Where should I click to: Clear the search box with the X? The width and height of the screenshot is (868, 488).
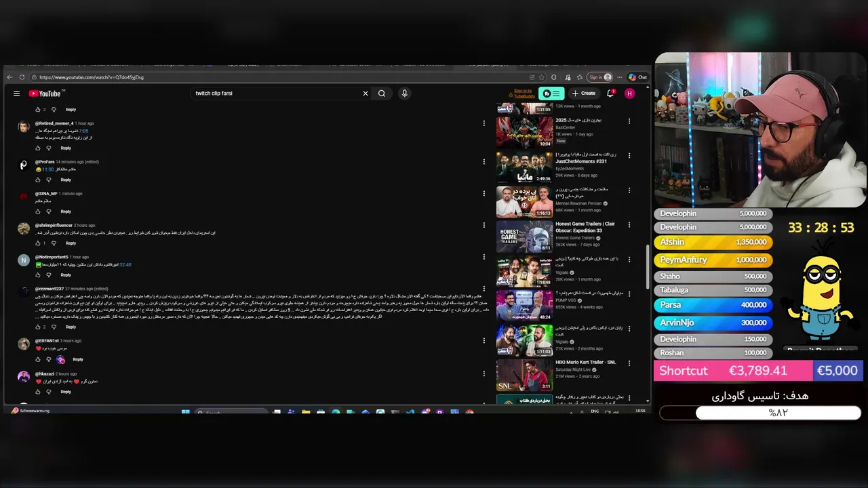tap(365, 94)
